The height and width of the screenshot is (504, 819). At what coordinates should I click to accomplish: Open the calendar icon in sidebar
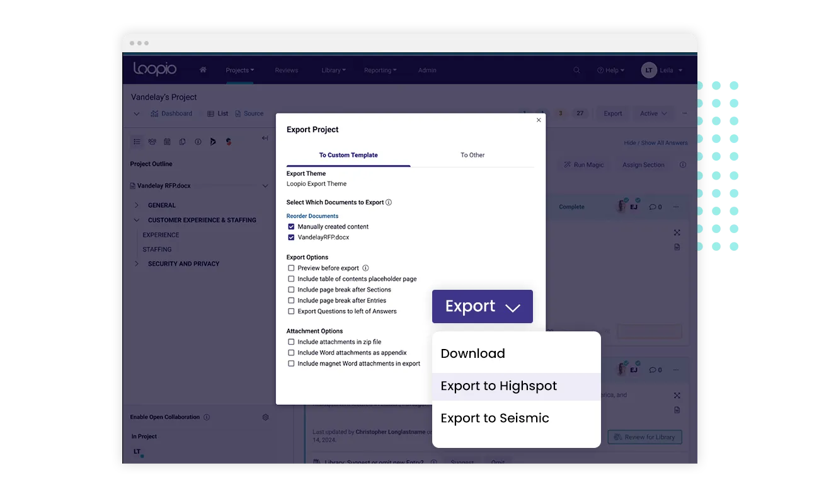167,142
